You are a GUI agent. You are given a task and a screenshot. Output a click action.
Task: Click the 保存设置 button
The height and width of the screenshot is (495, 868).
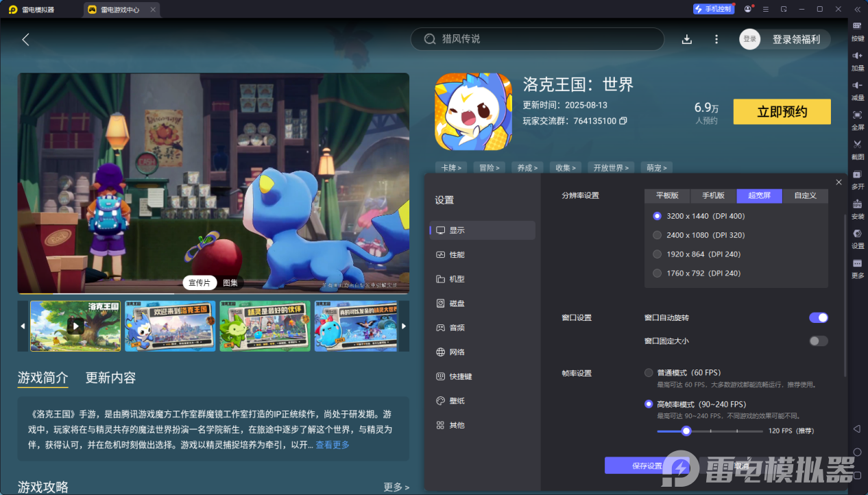pos(647,466)
